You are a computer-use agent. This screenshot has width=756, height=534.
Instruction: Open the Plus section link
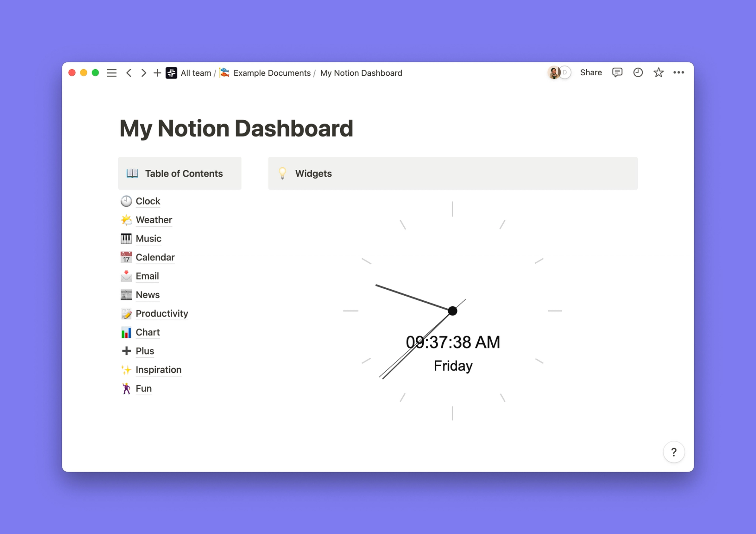pos(145,351)
